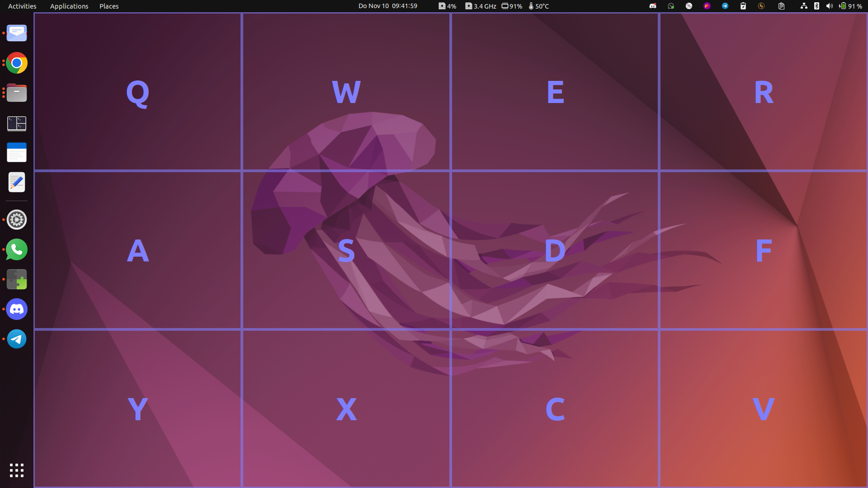Viewport: 868px width, 488px height.
Task: Launch the Files manager from the dock
Action: tap(16, 93)
